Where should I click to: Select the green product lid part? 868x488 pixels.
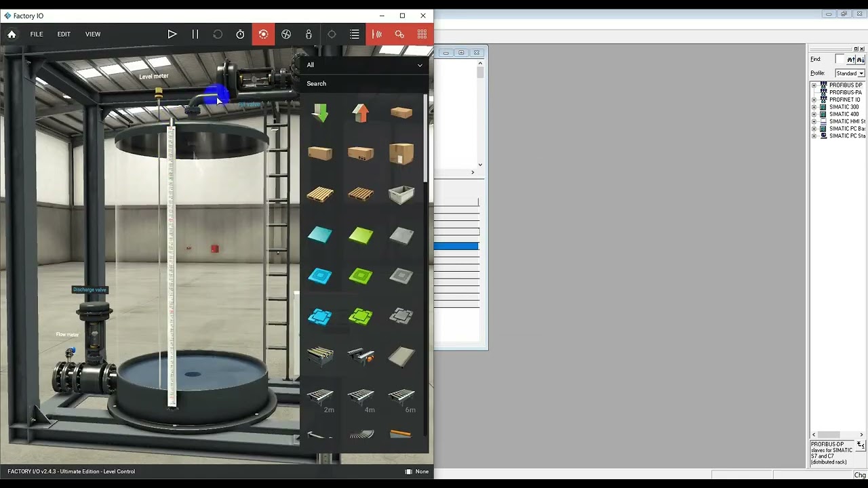(x=361, y=317)
